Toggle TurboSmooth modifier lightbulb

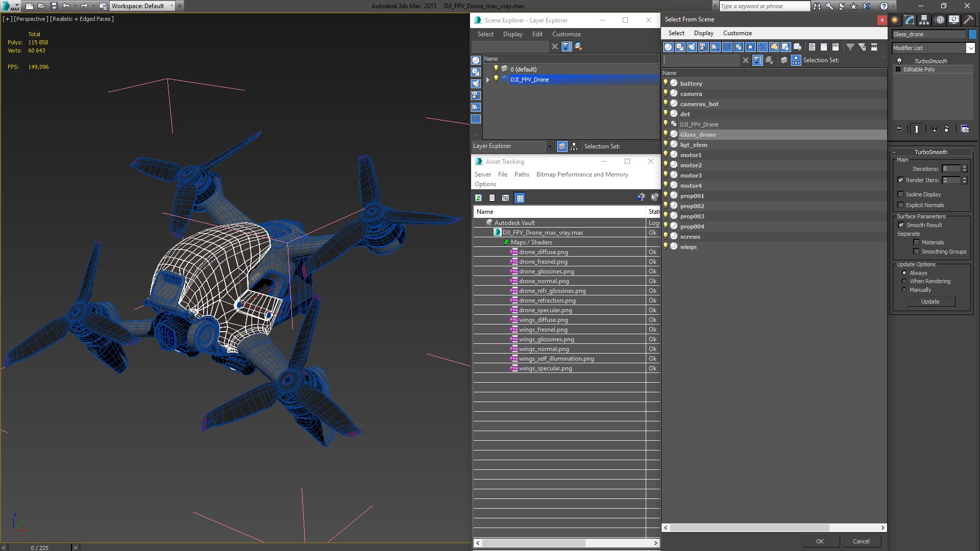click(x=899, y=61)
